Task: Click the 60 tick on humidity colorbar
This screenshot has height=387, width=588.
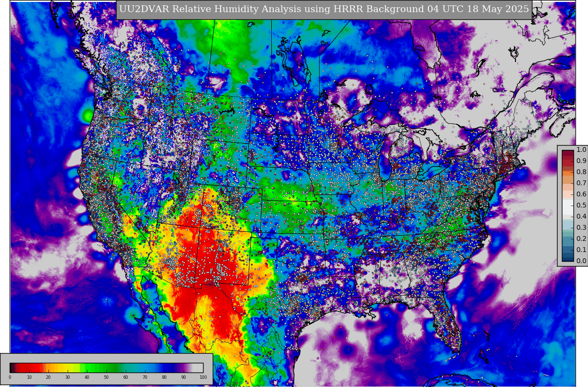Action: [126, 377]
